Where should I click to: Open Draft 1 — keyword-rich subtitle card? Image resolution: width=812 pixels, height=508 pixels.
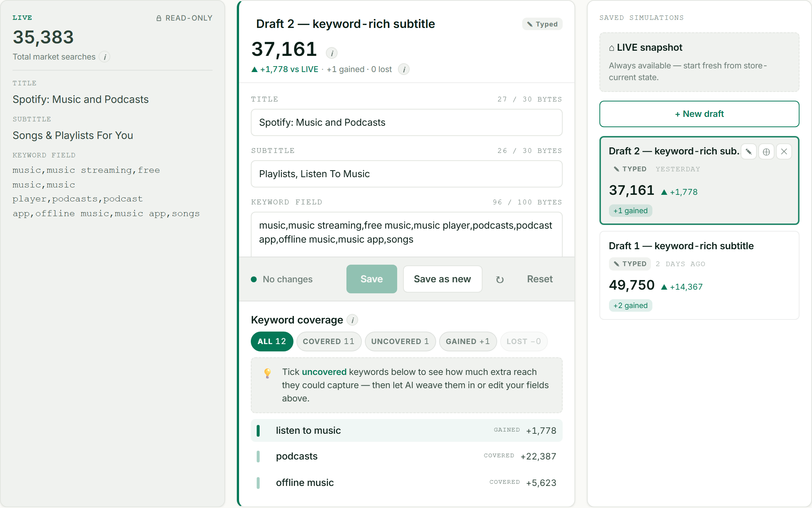click(699, 275)
